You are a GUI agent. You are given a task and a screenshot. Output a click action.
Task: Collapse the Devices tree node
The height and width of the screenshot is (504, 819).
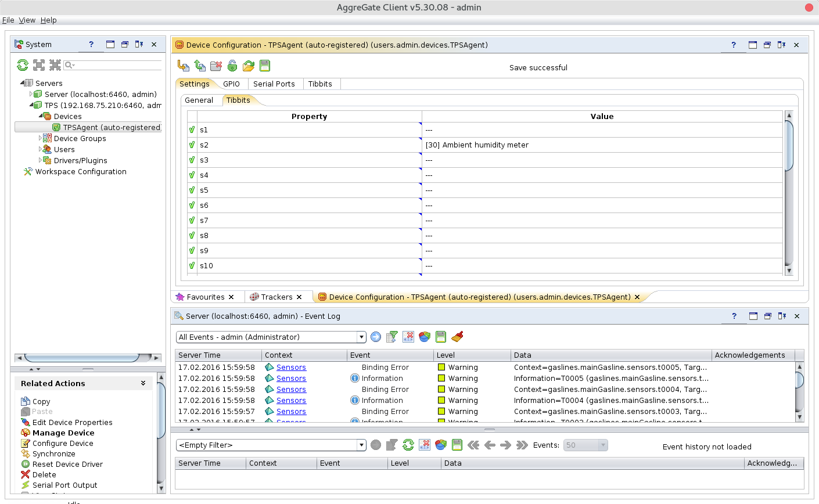41,116
